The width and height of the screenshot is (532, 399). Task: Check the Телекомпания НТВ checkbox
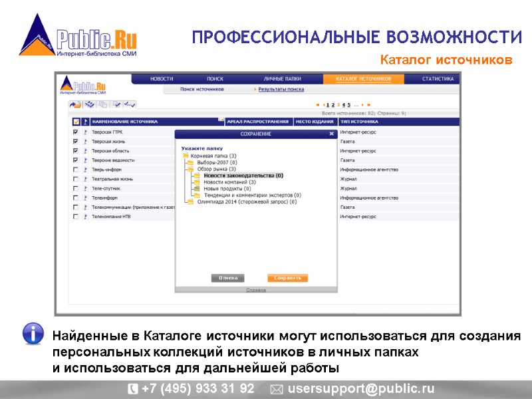point(76,217)
